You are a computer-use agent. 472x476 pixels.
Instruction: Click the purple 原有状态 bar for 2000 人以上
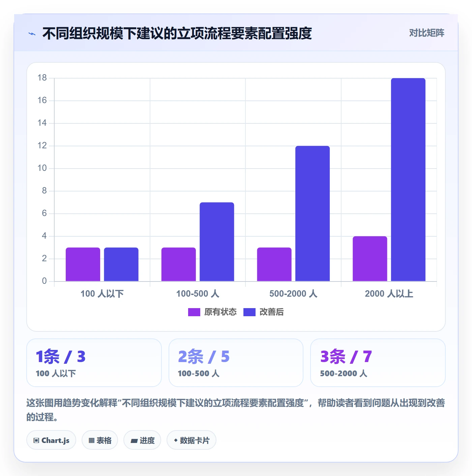pos(370,259)
